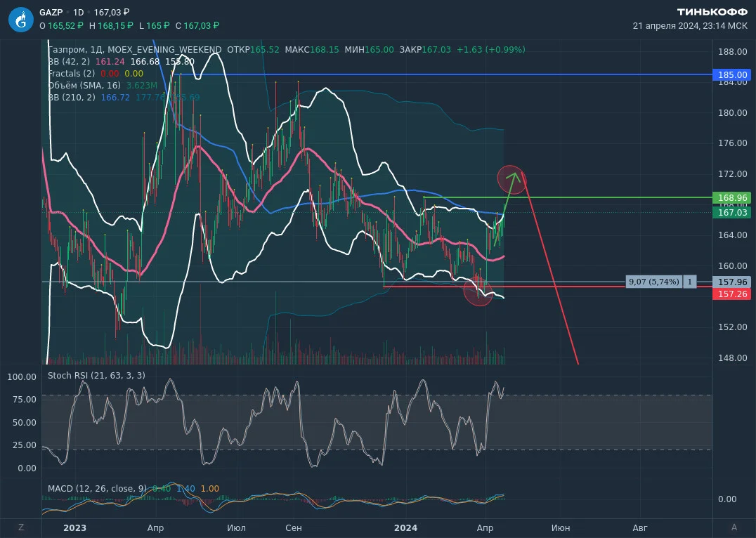Click the 3.623M volume value
The height and width of the screenshot is (538, 756).
tap(142, 85)
